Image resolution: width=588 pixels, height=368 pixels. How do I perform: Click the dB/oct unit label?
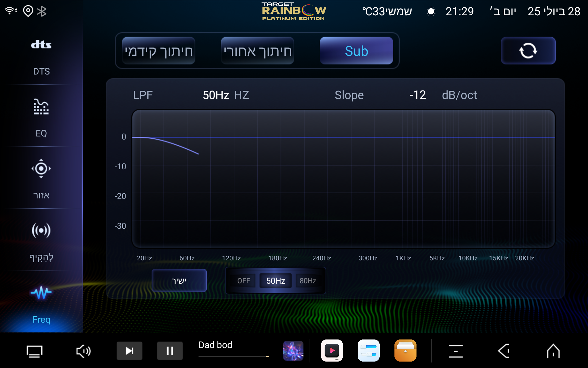point(459,95)
